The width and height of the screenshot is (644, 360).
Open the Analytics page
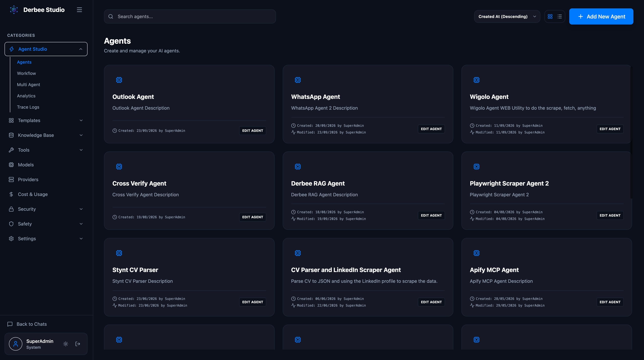(26, 96)
